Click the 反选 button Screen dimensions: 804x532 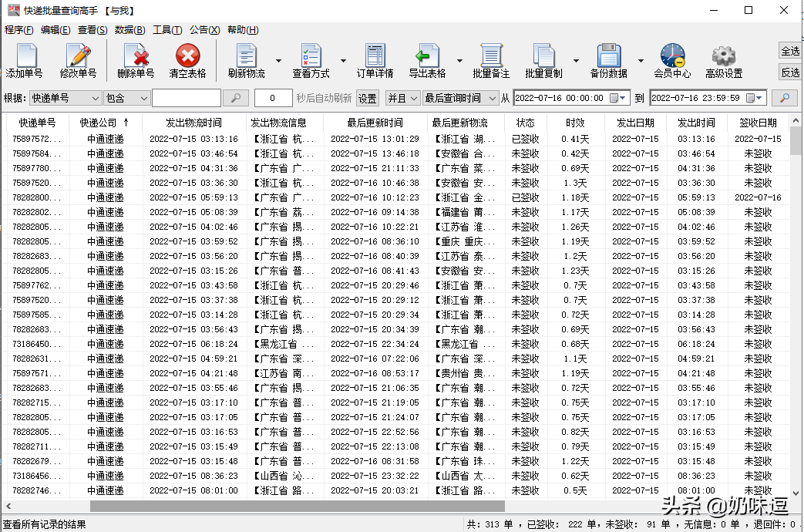790,72
